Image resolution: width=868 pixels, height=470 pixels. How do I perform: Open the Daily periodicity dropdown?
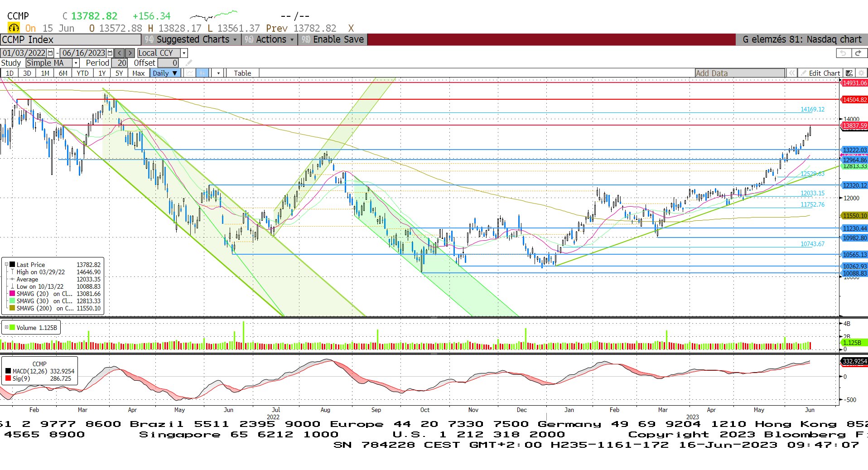(165, 73)
